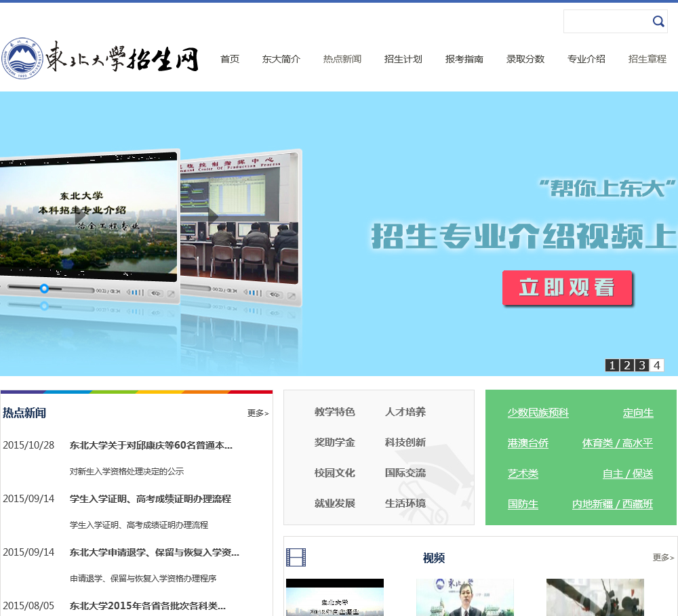
Task: Click the Northeastern University round logo
Action: [x=22, y=58]
